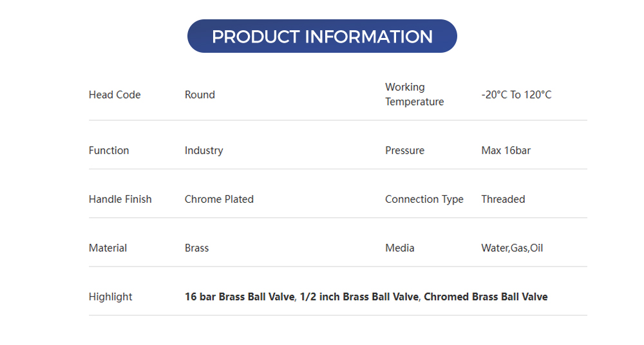
Task: Select the Head Code label
Action: [x=115, y=95]
